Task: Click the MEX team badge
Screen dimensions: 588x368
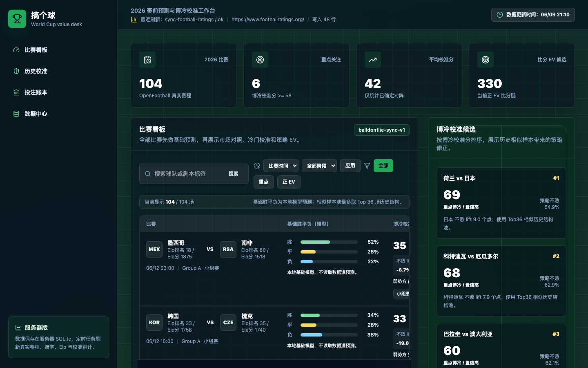Action: point(154,249)
